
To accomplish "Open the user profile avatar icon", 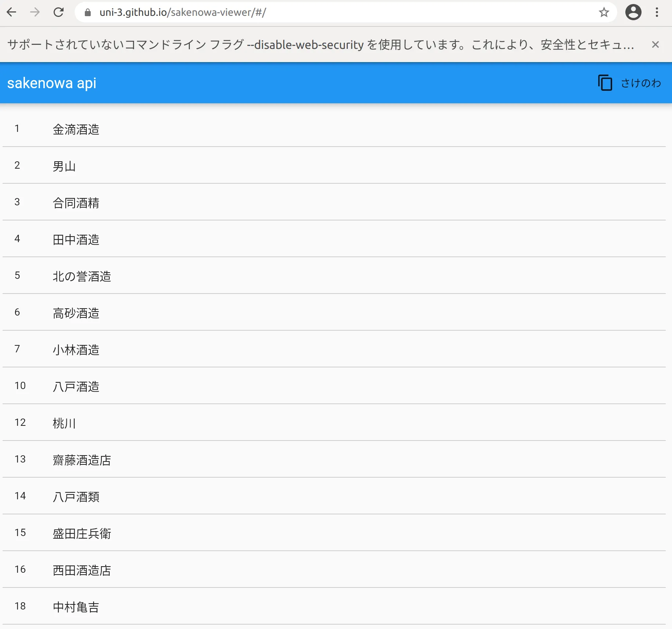I will pyautogui.click(x=633, y=12).
